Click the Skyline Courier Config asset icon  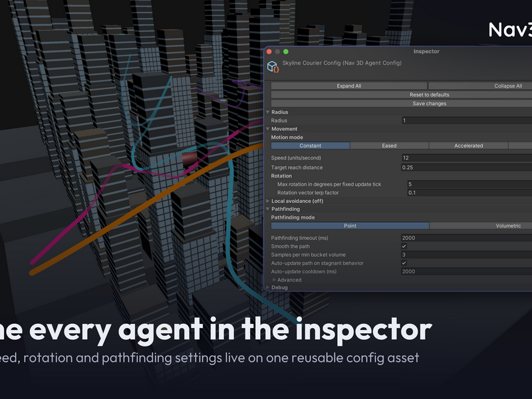pos(273,66)
